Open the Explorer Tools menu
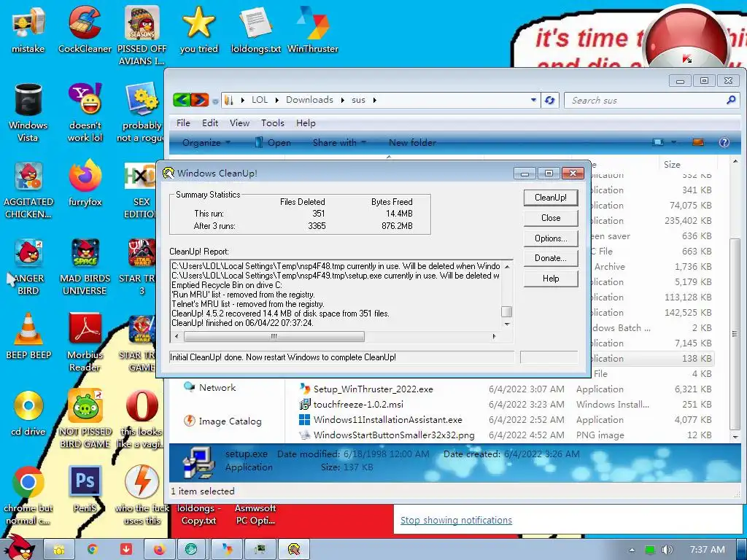 pyautogui.click(x=273, y=122)
